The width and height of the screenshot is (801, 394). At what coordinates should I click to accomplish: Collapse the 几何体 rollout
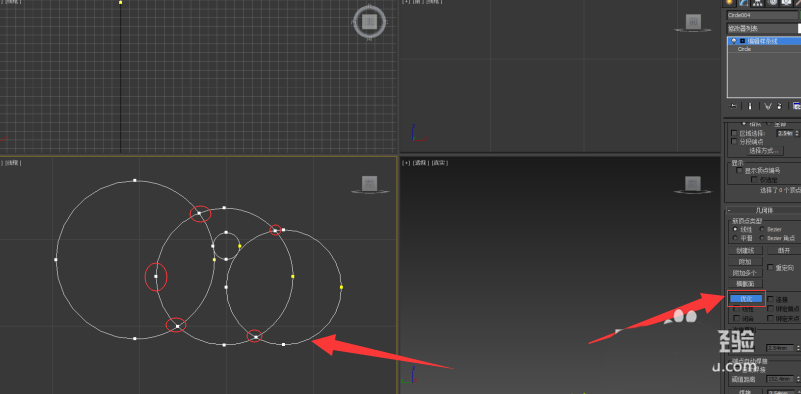point(764,211)
